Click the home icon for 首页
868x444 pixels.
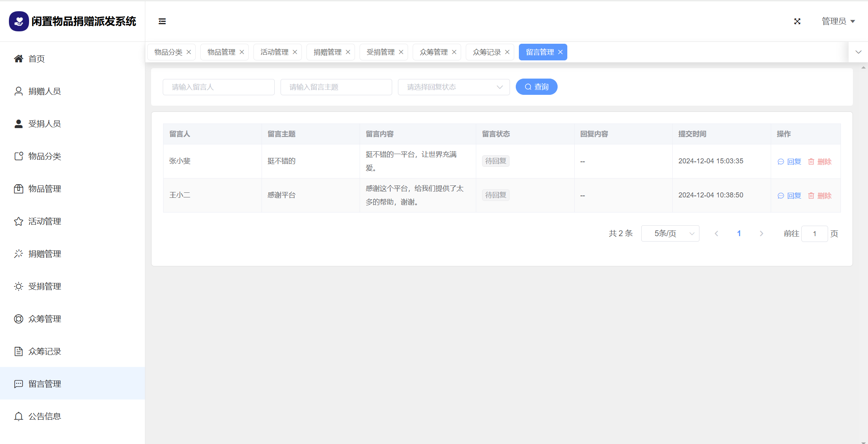click(19, 58)
